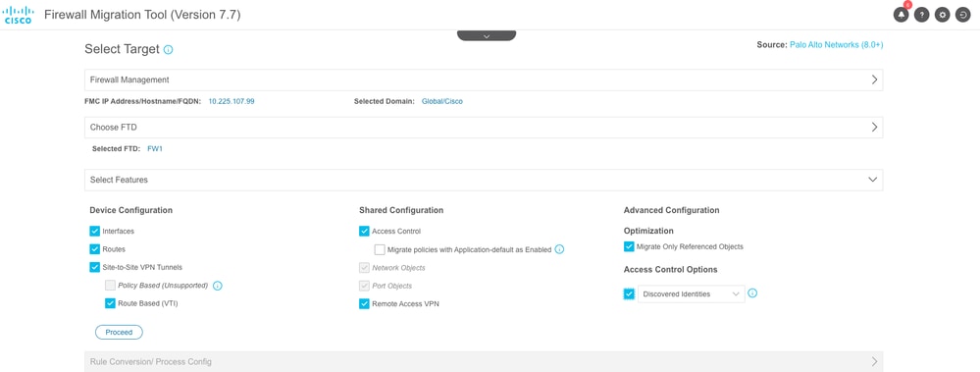
Task: Show info next to Select Target heading
Action: (168, 49)
